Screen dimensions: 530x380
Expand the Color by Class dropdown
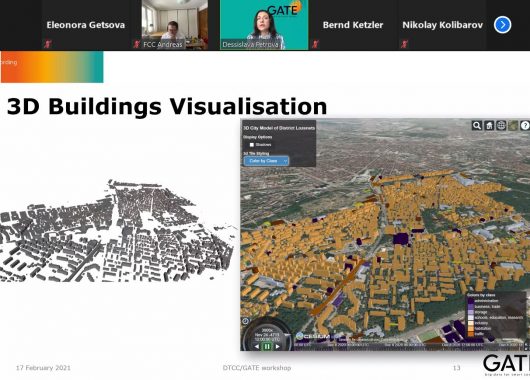266,161
